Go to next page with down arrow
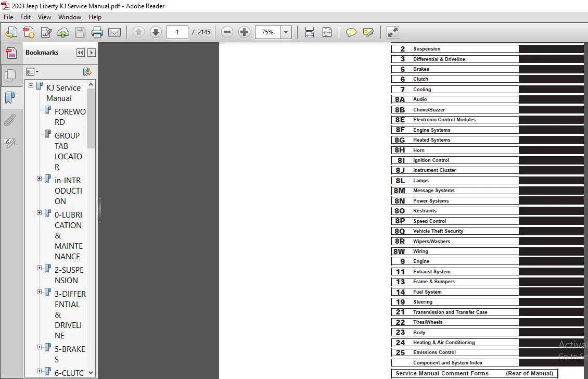 click(x=156, y=32)
